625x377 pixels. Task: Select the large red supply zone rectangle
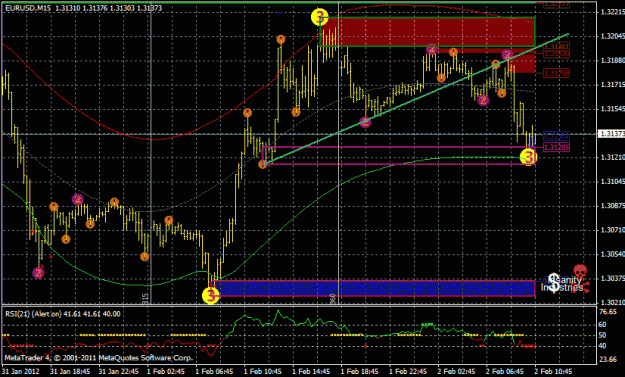coord(427,32)
